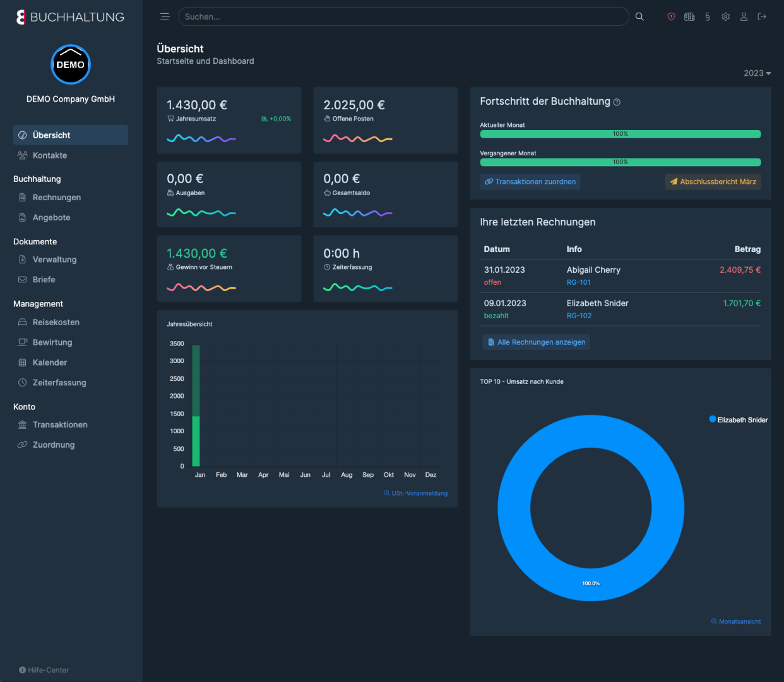784x682 pixels.
Task: Click the search magnifier icon
Action: click(x=639, y=16)
